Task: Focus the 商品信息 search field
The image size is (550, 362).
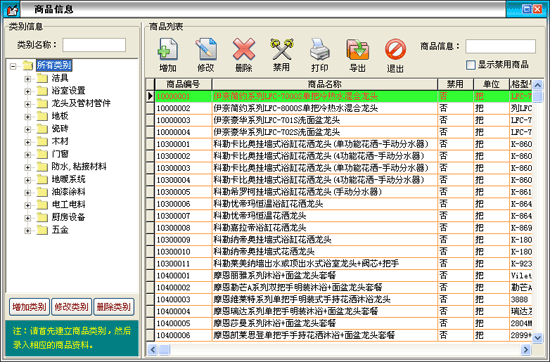Action: point(500,46)
